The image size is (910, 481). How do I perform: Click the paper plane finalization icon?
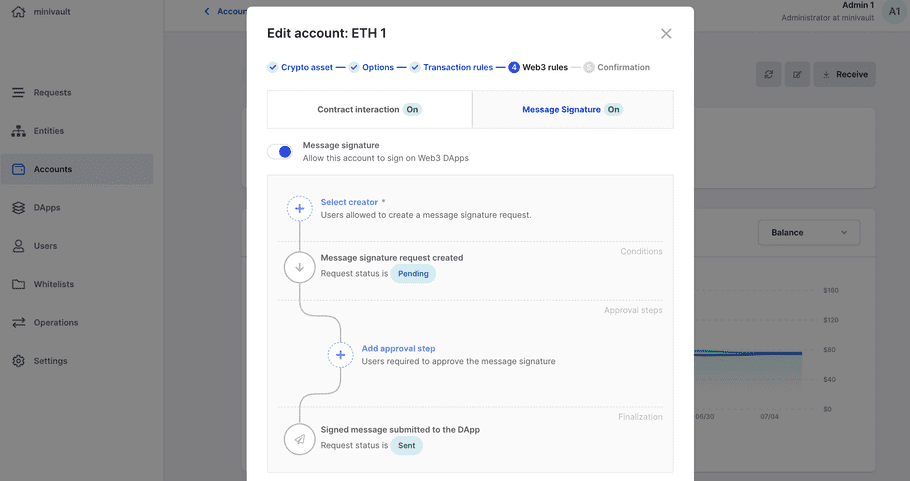[x=299, y=439]
